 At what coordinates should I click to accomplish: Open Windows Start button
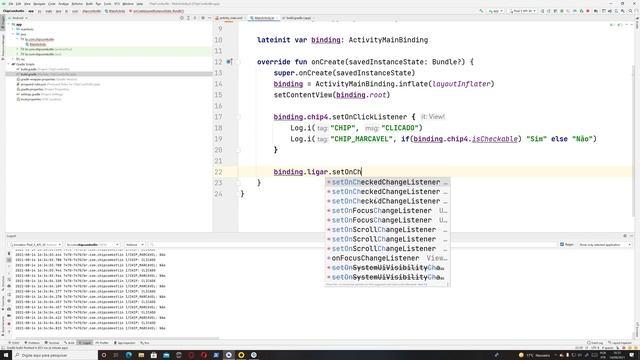coord(6,355)
